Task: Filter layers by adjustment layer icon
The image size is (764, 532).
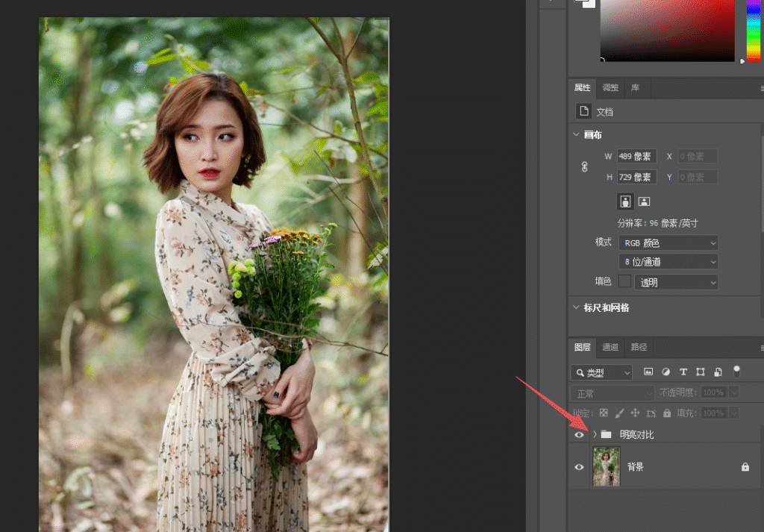Action: click(666, 372)
